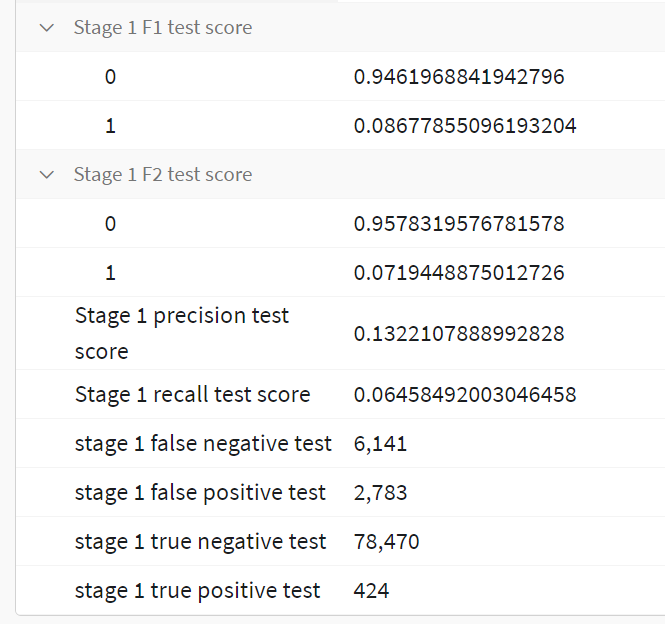Select false positive value 2,783
The width and height of the screenshot is (665, 624).
[x=380, y=492]
